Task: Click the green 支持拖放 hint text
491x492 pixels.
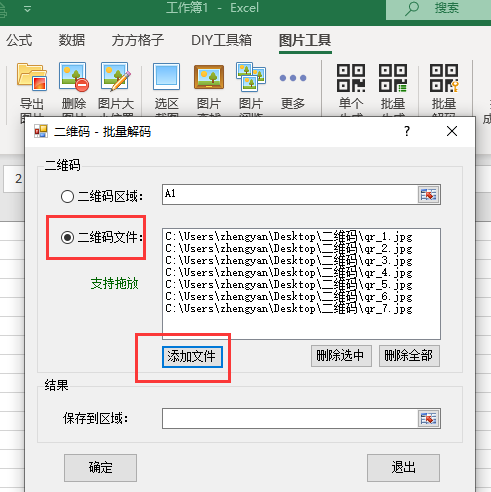Action: coord(114,284)
